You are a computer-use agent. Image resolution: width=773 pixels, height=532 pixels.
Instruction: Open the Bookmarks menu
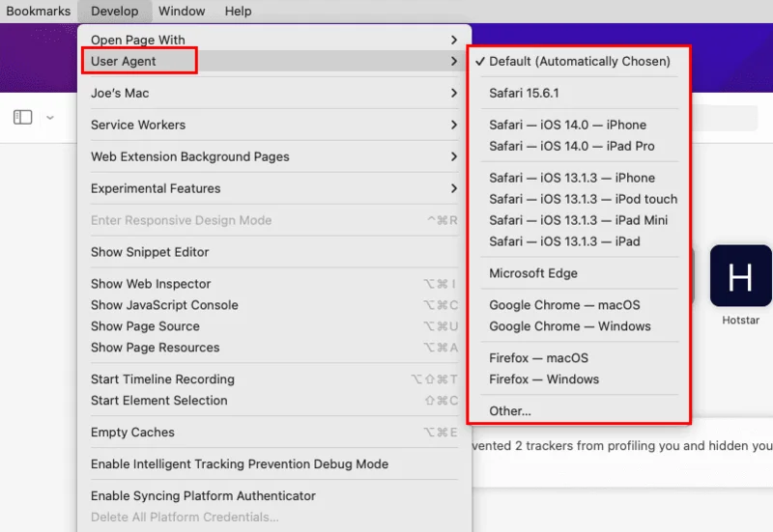coord(39,12)
